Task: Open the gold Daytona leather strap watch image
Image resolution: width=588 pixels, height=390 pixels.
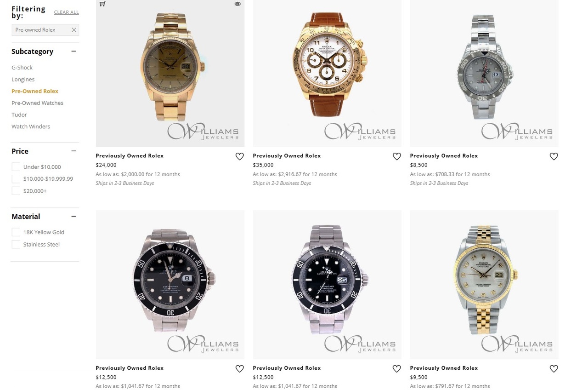Action: tap(327, 73)
